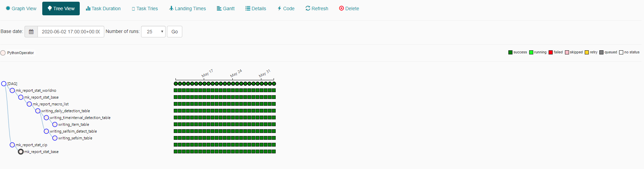The image size is (644, 169).
Task: Click the PythonOperator label text
Action: [x=20, y=53]
